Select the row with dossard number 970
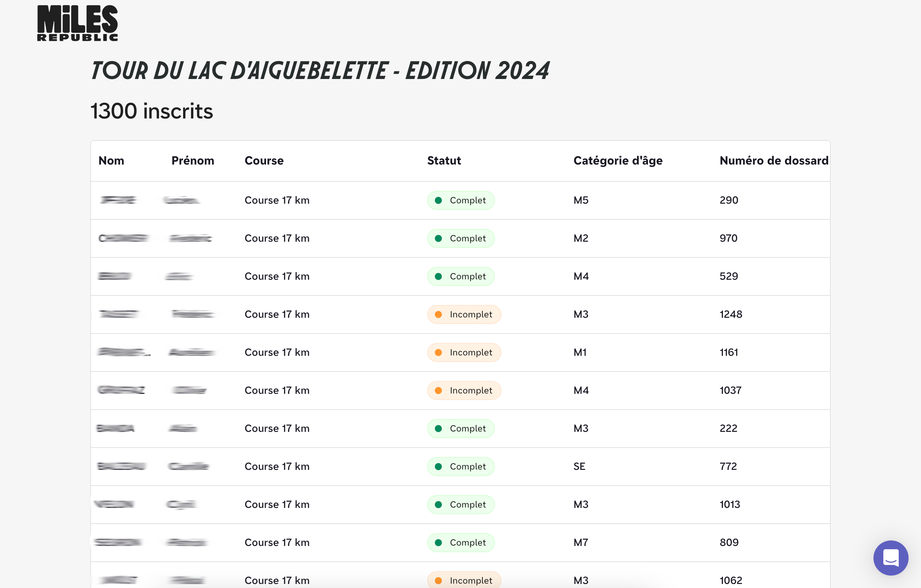921x588 pixels. tap(460, 238)
